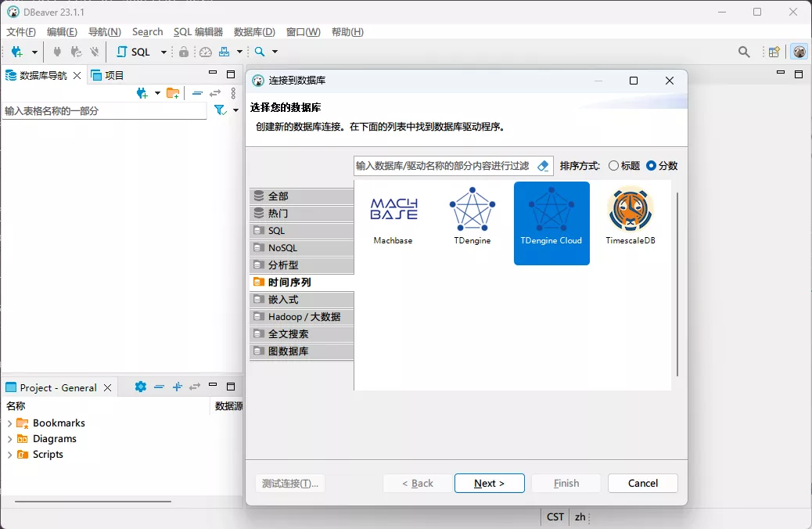Open the SQL editor toolbar button
812x529 pixels.
134,52
